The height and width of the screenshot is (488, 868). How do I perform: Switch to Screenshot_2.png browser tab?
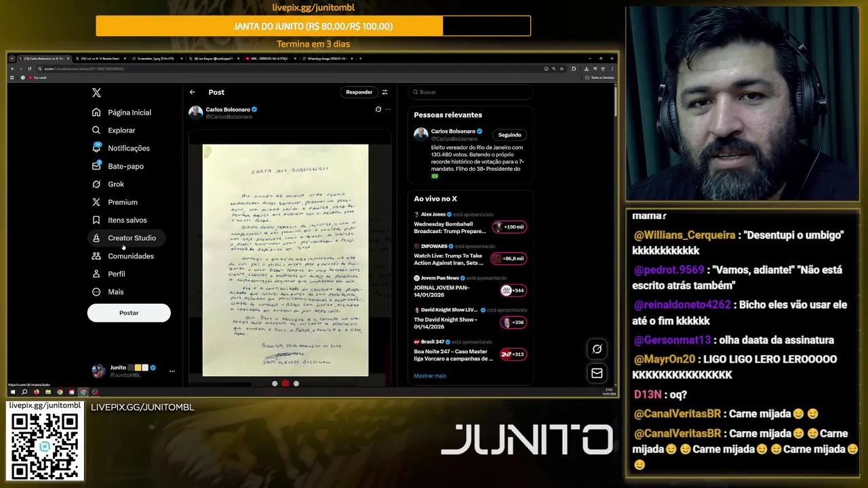[x=156, y=58]
